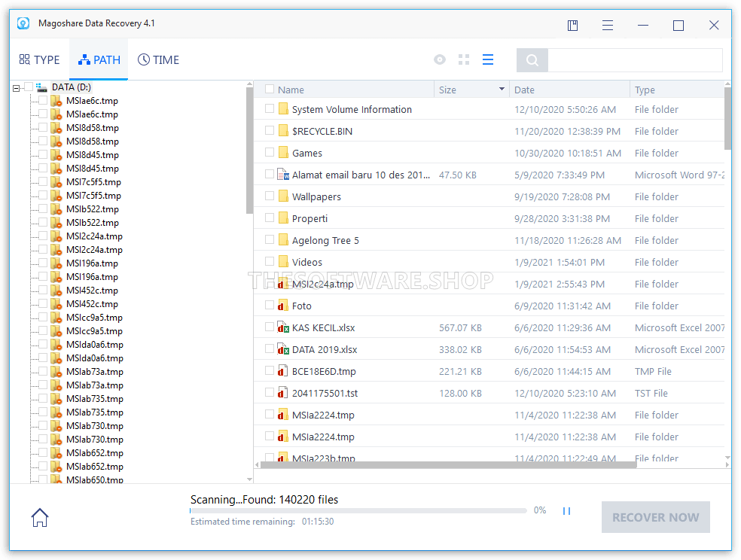741x560 pixels.
Task: Switch to the TIME tab
Action: 158,60
